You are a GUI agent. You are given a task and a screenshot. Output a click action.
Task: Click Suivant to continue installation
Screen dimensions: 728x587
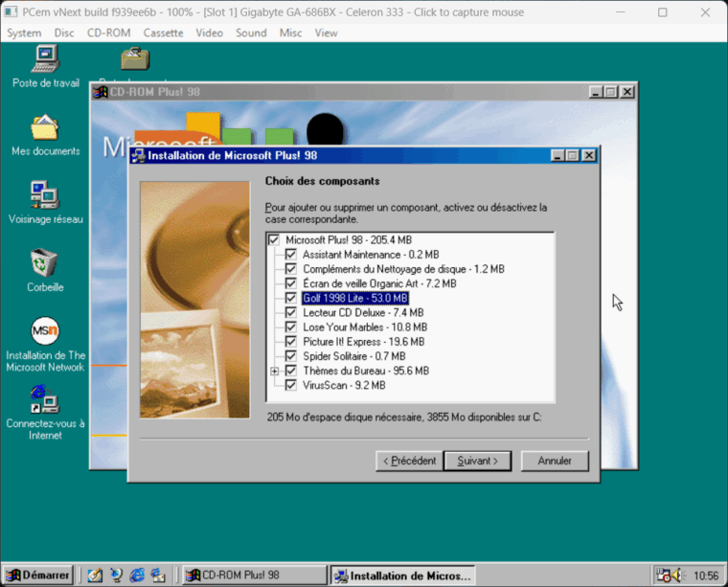pos(477,461)
